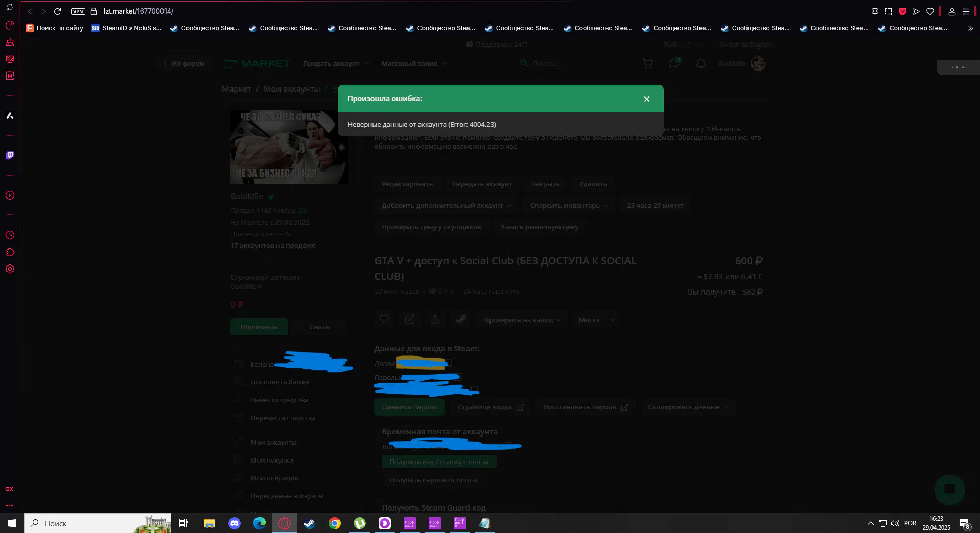Click 'Передать аккаунт' button
Screen dimensions: 980x533
pos(482,184)
